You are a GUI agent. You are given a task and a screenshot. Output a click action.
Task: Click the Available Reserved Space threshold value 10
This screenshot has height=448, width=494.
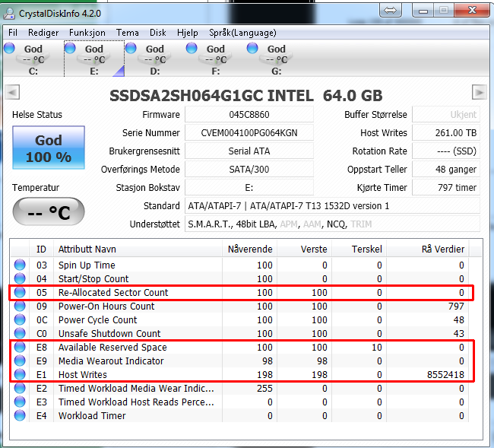(377, 347)
